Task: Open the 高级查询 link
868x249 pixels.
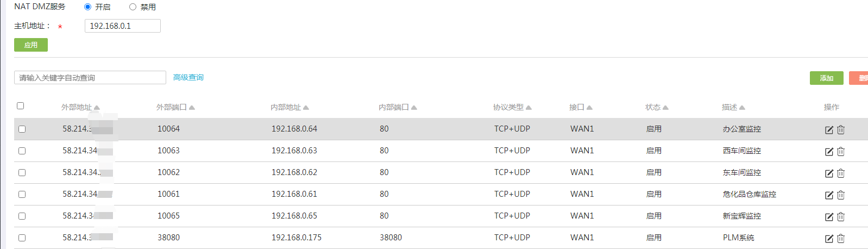Action: 188,78
